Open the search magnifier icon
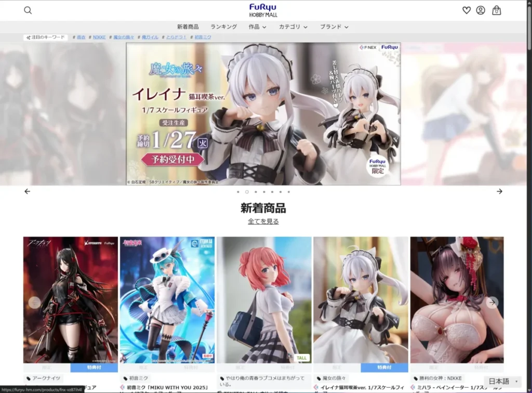 (28, 9)
